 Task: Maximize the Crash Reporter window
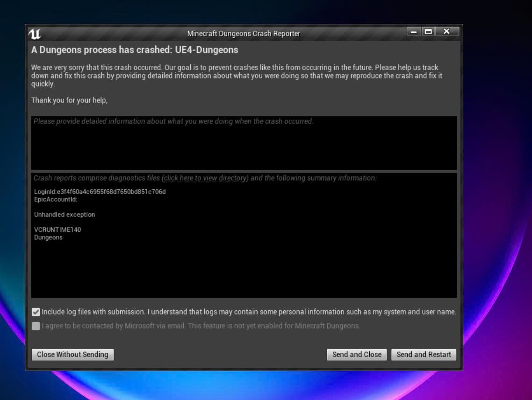coord(428,32)
